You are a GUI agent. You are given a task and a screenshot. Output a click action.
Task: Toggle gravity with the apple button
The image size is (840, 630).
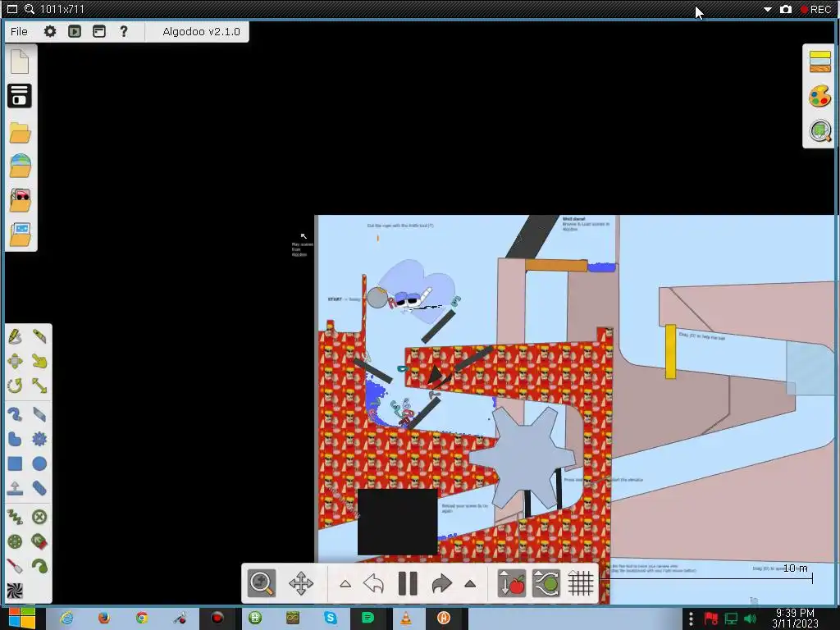[x=511, y=583]
